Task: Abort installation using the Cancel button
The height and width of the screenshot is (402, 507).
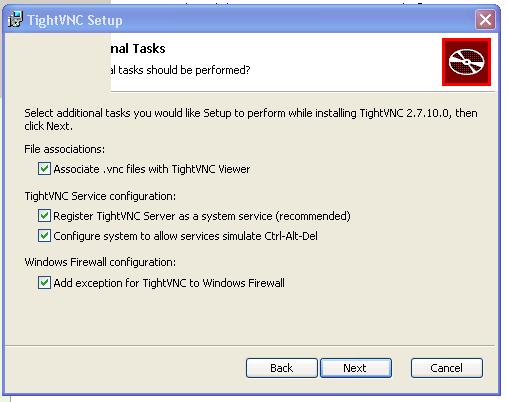Action: coord(447,368)
